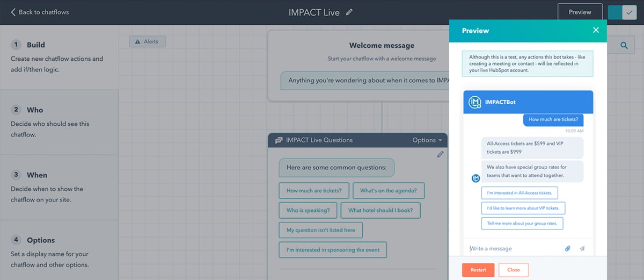The image size is (644, 280).
Task: Edit the questions action via pencil icon
Action: (x=440, y=154)
